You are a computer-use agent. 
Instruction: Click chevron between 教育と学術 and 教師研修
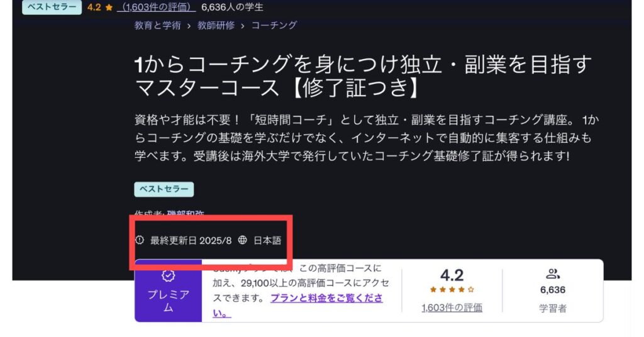pyautogui.click(x=189, y=26)
